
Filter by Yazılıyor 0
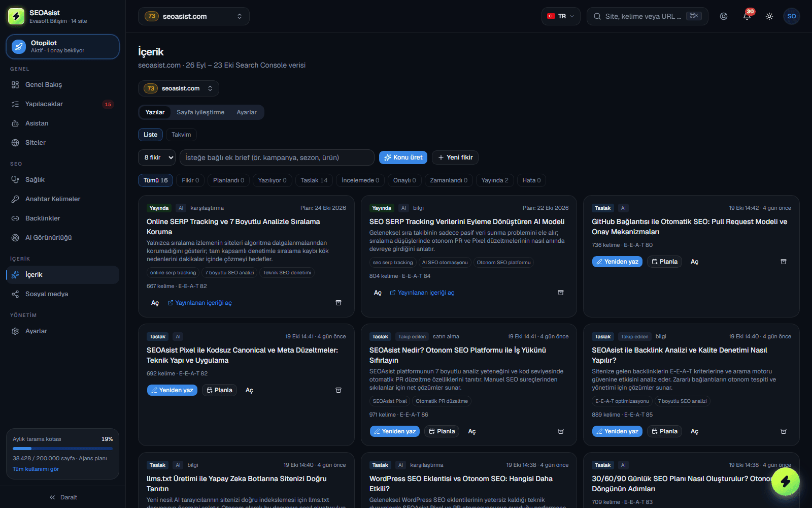[272, 180]
